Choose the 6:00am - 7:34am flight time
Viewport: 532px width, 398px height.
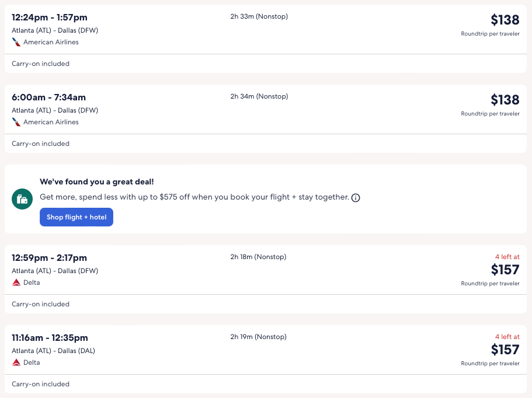click(48, 97)
